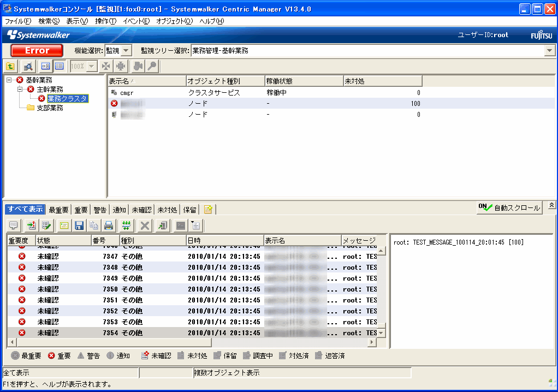Switch to the 未対処 tab
The image size is (558, 392).
point(167,210)
